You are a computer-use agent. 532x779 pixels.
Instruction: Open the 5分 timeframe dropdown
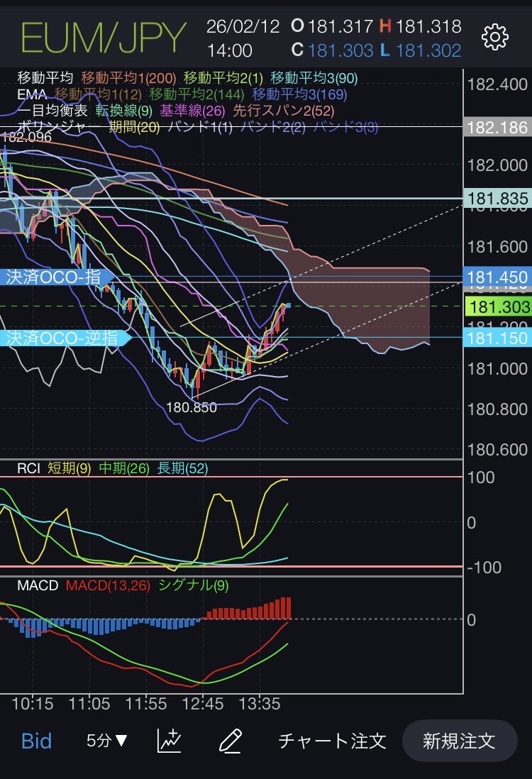point(107,741)
